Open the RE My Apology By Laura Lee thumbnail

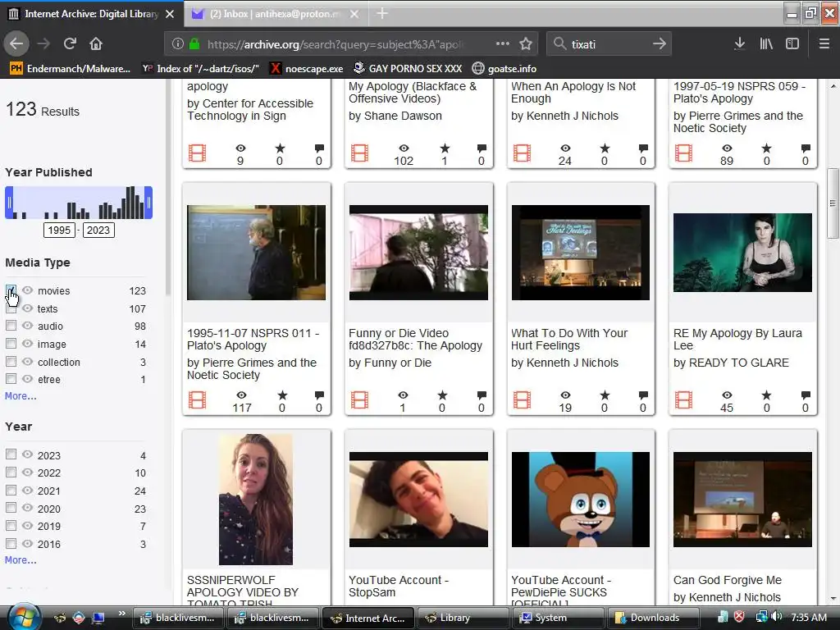click(x=742, y=253)
